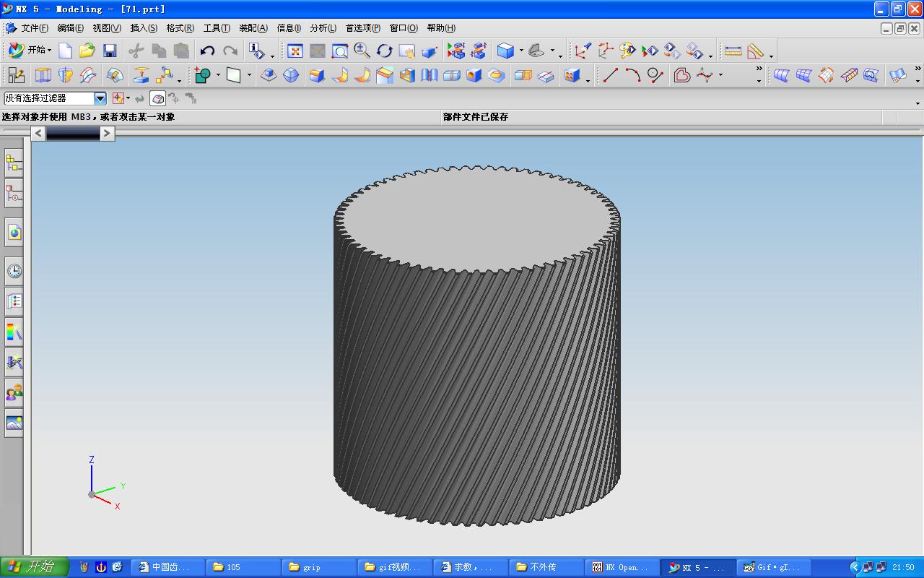Click the Cut scissors icon
The height and width of the screenshot is (578, 924).
point(136,51)
